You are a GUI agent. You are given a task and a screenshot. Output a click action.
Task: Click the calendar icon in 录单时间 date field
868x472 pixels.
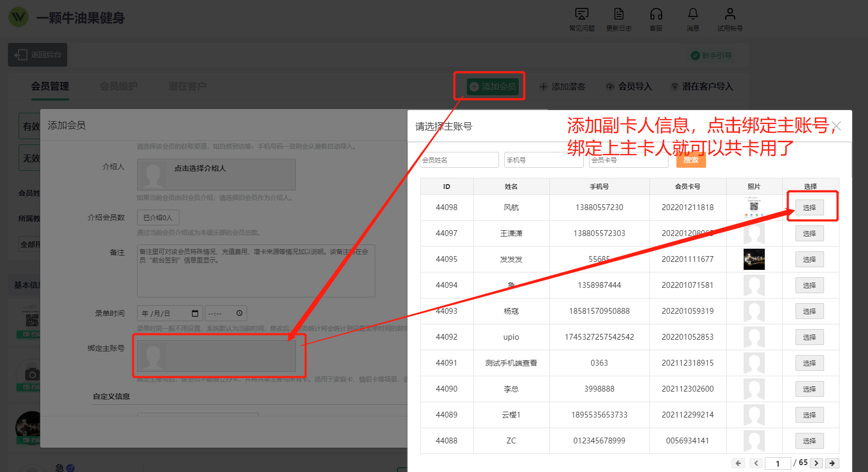coord(195,313)
